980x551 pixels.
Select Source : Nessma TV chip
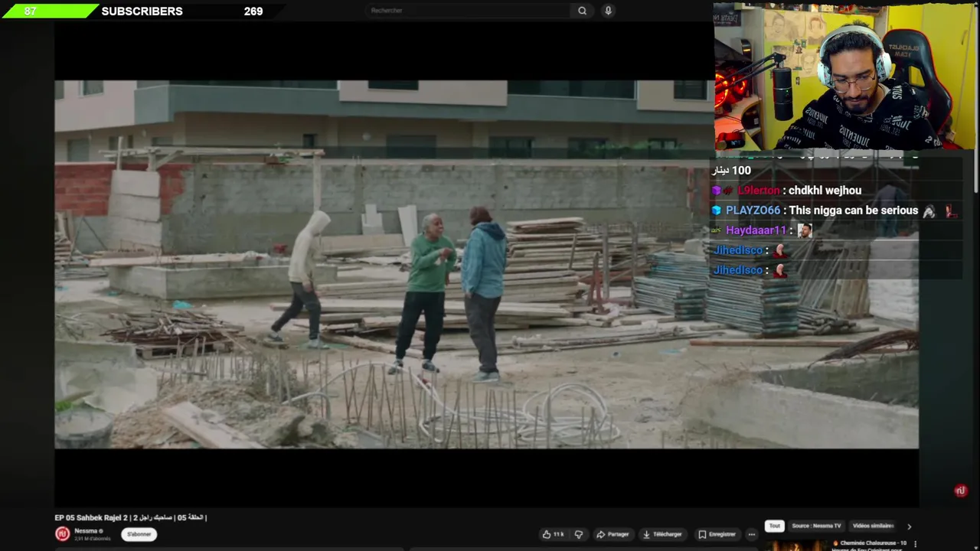tap(816, 526)
